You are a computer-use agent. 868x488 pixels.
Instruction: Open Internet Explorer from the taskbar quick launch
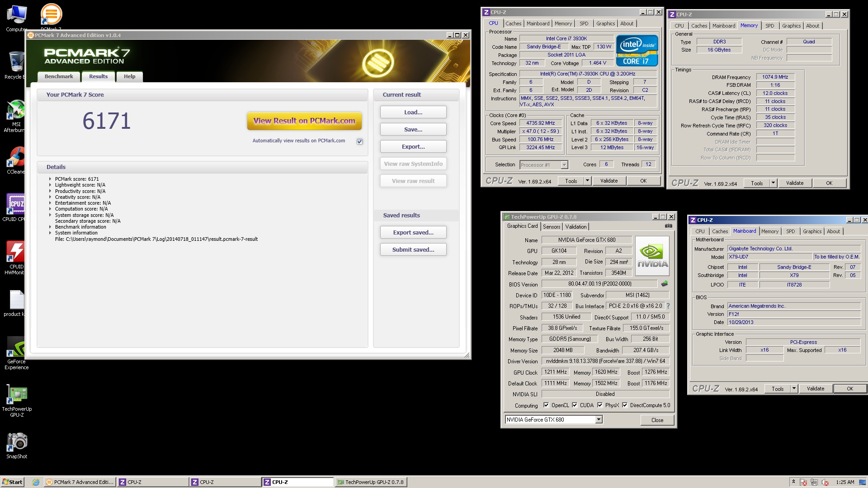point(36,482)
